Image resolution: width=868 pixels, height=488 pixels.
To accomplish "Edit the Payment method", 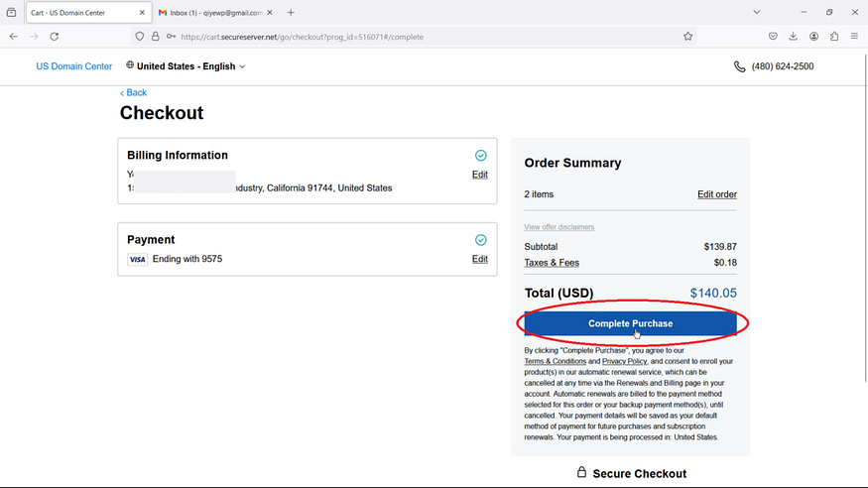I will click(x=480, y=259).
